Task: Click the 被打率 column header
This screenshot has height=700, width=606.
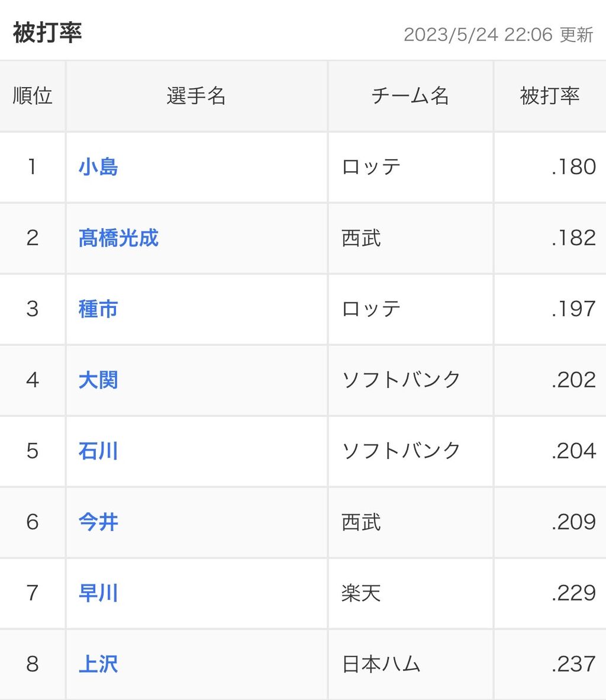Action: pos(550,96)
